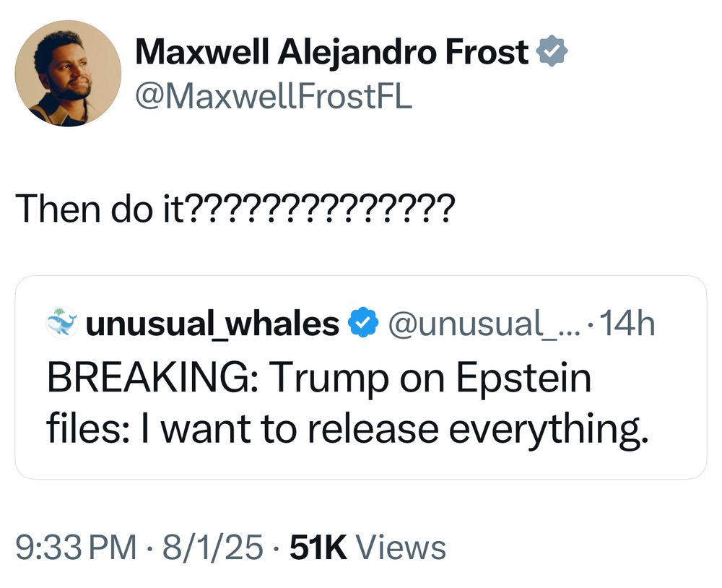Tap the gray verified badge beside Frost
The height and width of the screenshot is (588, 722).
coord(552,51)
